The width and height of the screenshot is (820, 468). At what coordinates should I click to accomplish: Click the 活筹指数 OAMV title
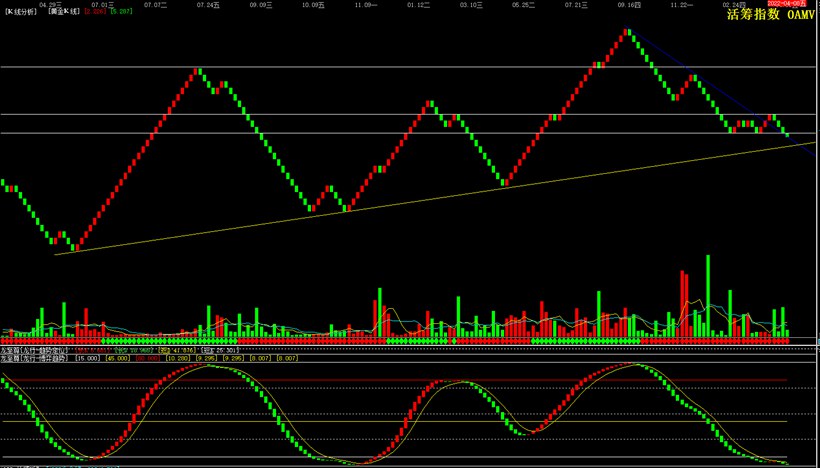(771, 14)
